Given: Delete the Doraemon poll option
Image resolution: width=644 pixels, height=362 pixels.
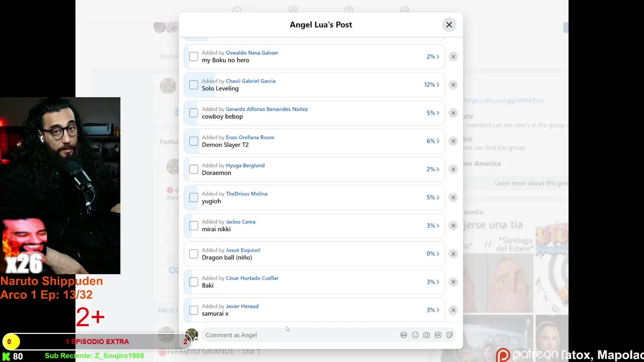Looking at the screenshot, I should [453, 169].
